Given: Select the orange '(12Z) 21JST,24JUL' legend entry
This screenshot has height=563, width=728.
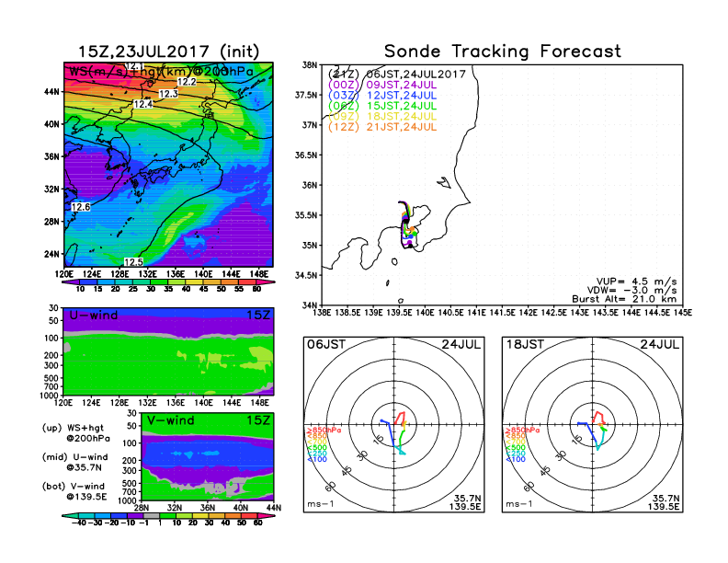Looking at the screenshot, I should (x=382, y=127).
